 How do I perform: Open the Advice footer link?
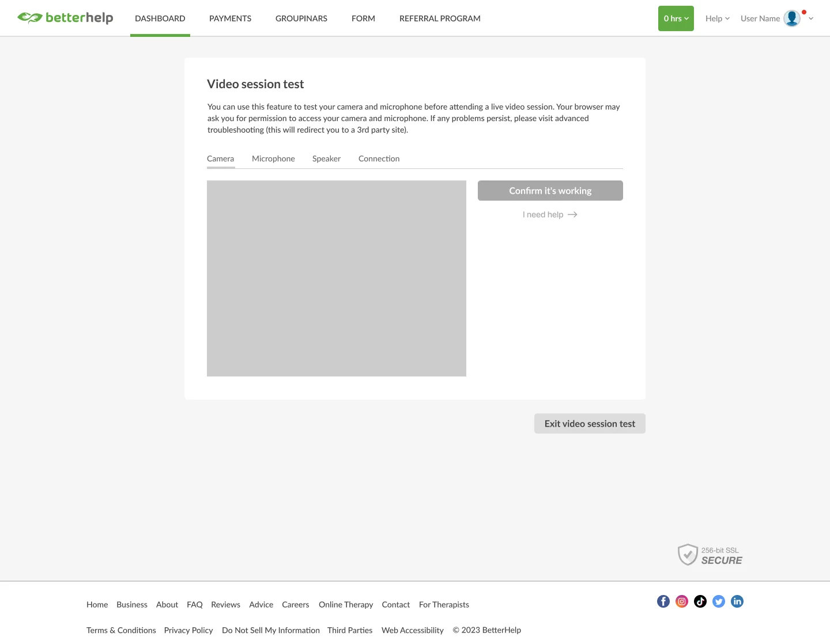261,605
